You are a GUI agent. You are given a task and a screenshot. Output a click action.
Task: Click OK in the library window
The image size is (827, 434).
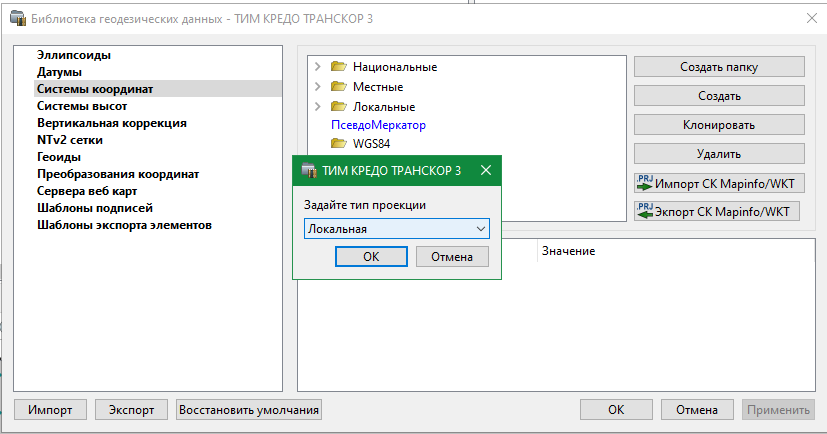[616, 410]
